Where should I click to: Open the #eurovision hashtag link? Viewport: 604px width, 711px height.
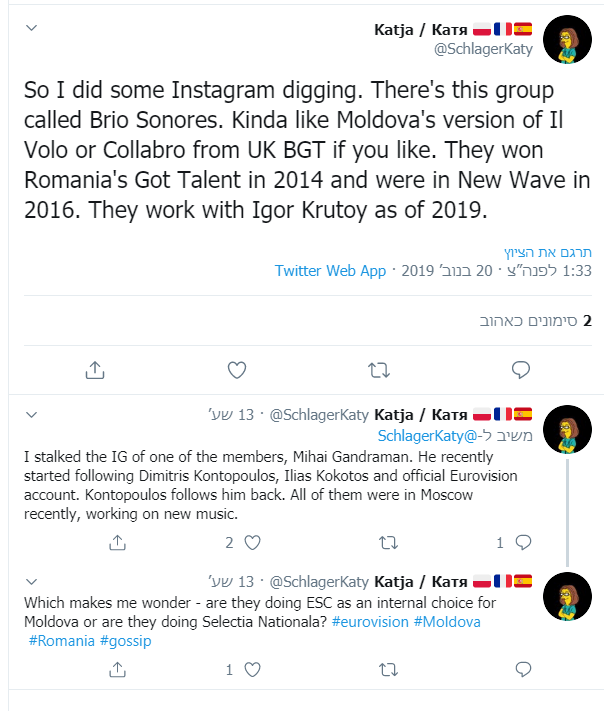click(x=369, y=622)
